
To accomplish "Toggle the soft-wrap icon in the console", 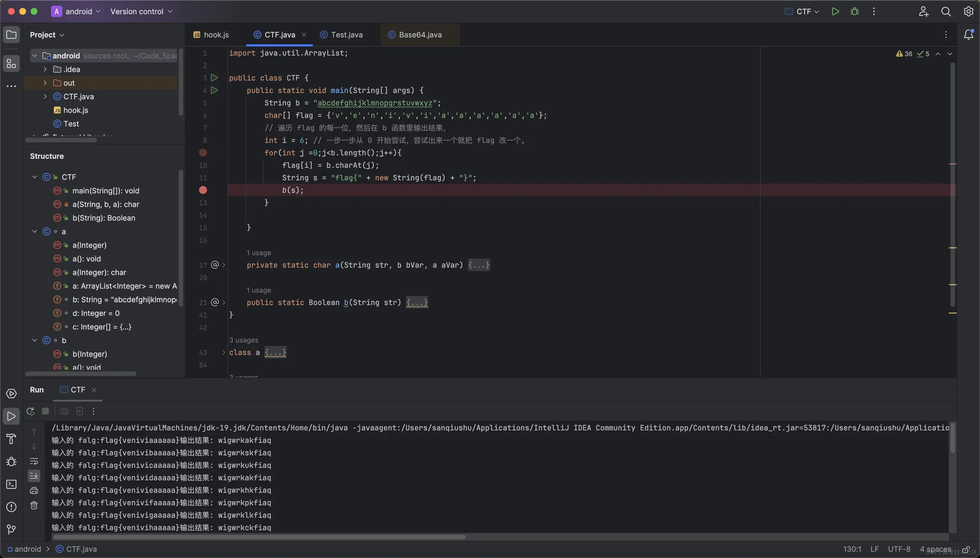I will [x=34, y=461].
